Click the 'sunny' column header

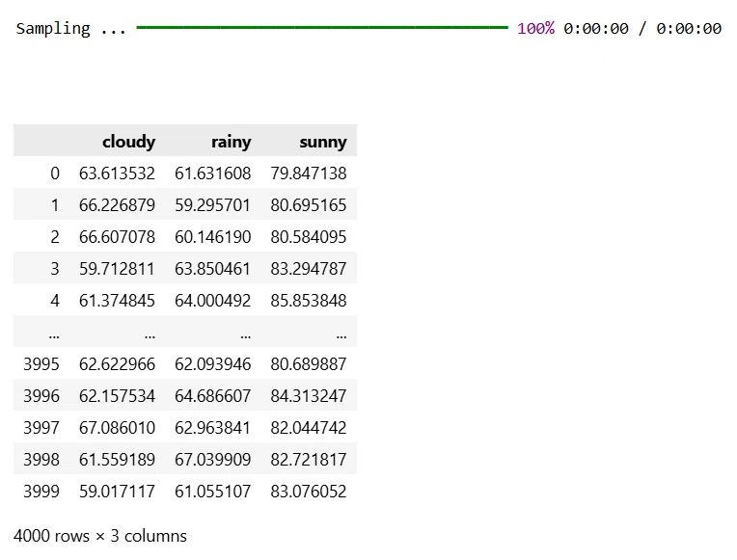pos(323,142)
